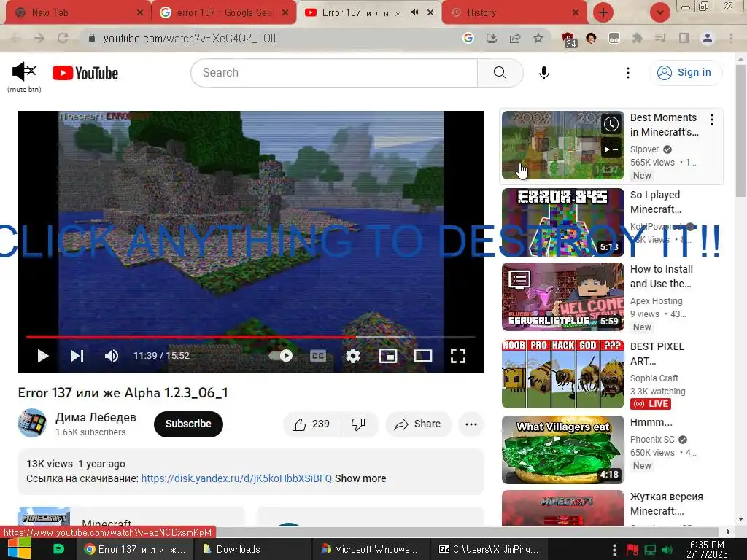The width and height of the screenshot is (747, 560).
Task: Open What Villagers eat video thumbnail
Action: point(562,449)
